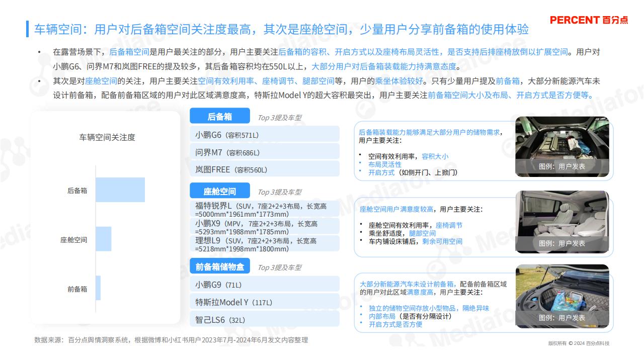Click the 乘坐舒适度，腿部空间 bullet
644x362 pixels.
pyautogui.click(x=403, y=233)
